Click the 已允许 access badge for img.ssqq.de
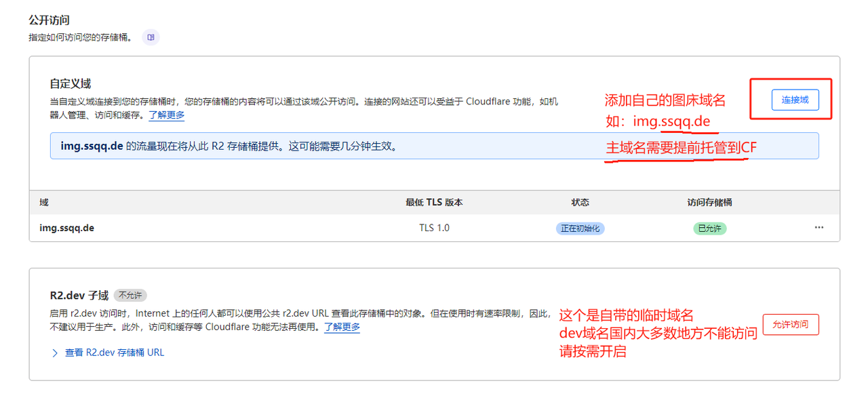The width and height of the screenshot is (868, 400). click(x=709, y=228)
